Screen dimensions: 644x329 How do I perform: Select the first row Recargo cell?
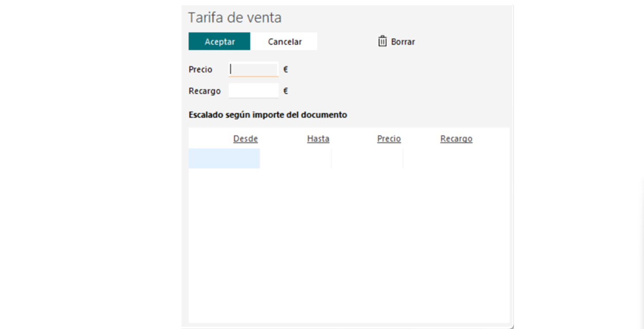point(456,158)
